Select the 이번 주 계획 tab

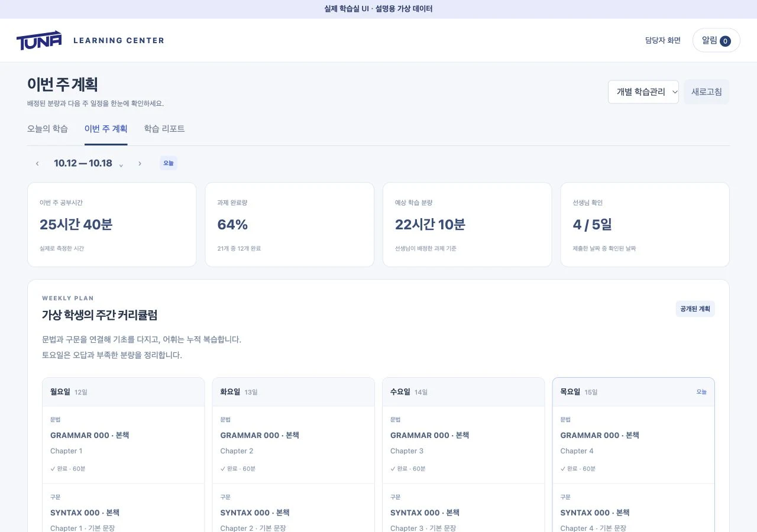click(106, 129)
